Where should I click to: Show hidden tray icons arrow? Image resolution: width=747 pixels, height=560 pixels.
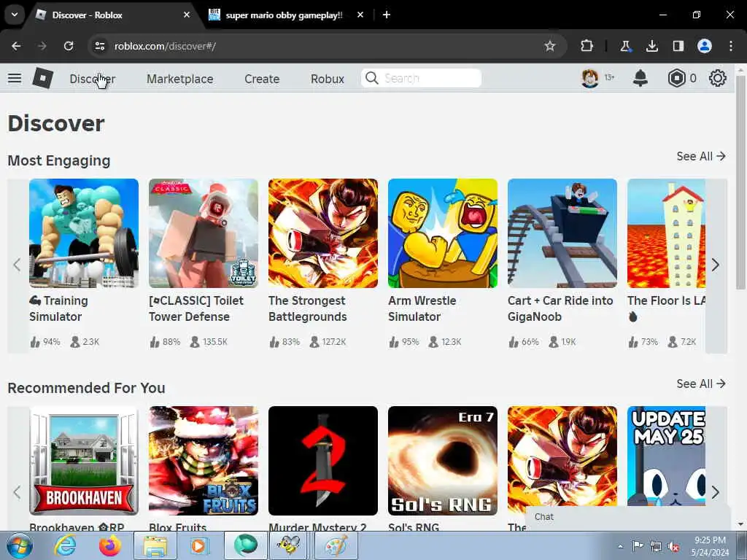coord(620,546)
